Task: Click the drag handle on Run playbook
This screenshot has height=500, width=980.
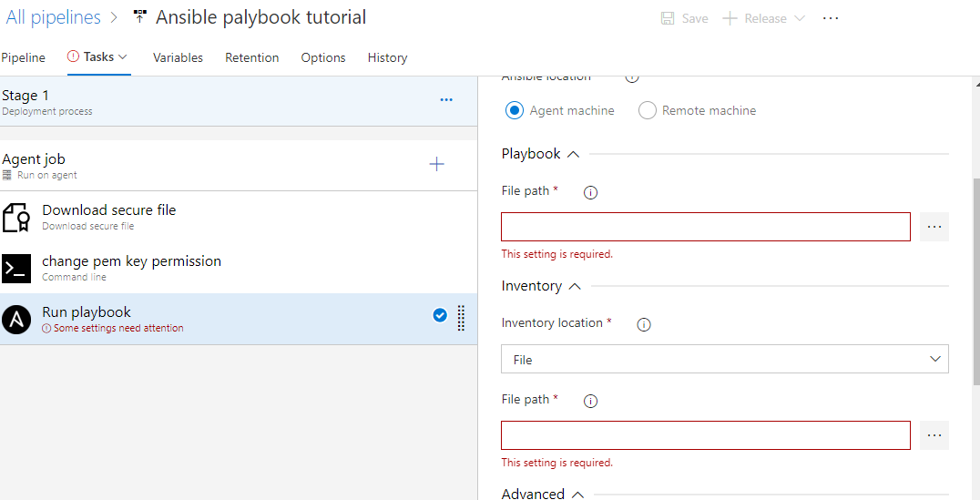Action: coord(461,317)
